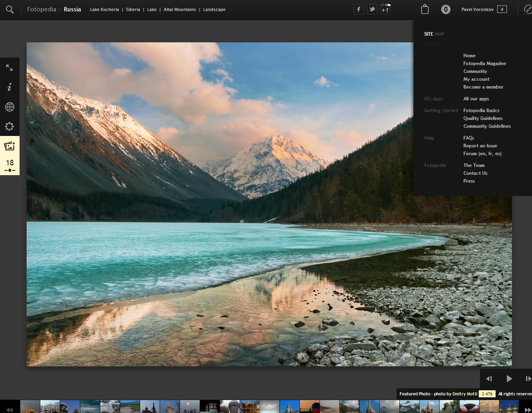Viewport: 532px width, 413px height.
Task: Open the compass icon at top right
Action: (x=528, y=9)
